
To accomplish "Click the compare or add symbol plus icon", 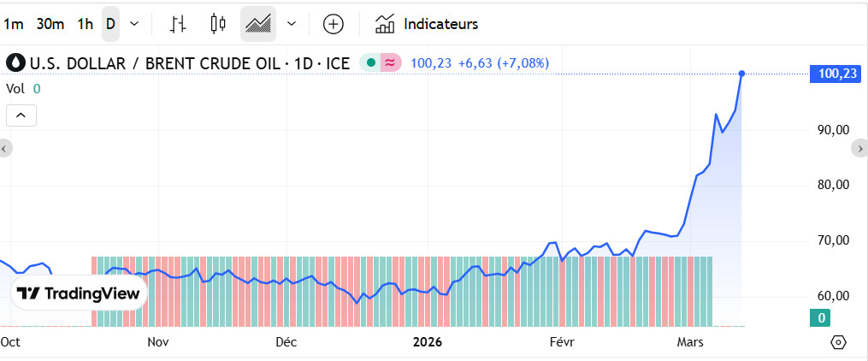I will [x=333, y=24].
